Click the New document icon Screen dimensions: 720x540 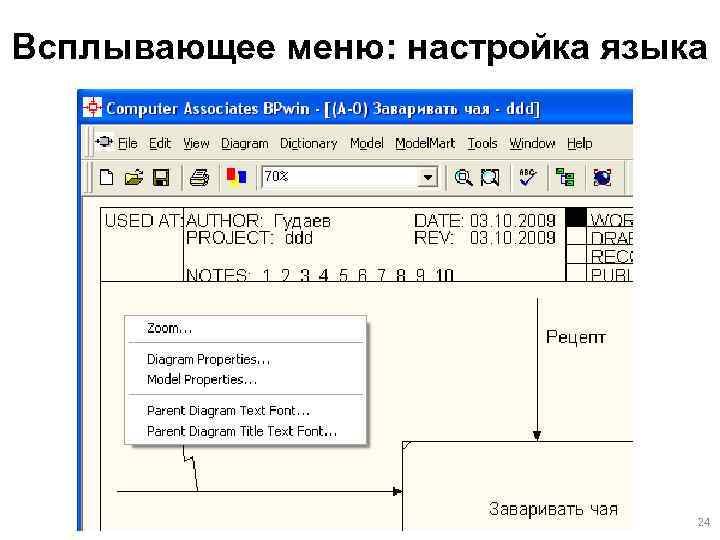coord(107,177)
